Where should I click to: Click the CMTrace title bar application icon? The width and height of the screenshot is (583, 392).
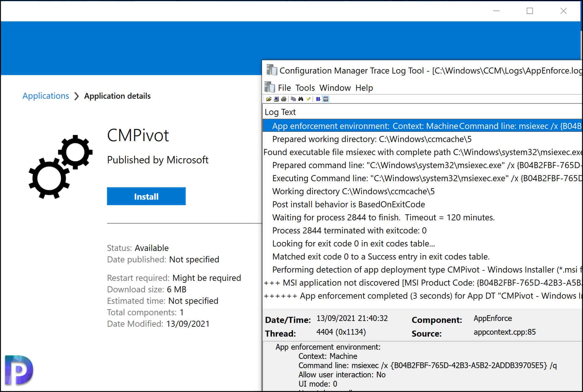(x=272, y=70)
